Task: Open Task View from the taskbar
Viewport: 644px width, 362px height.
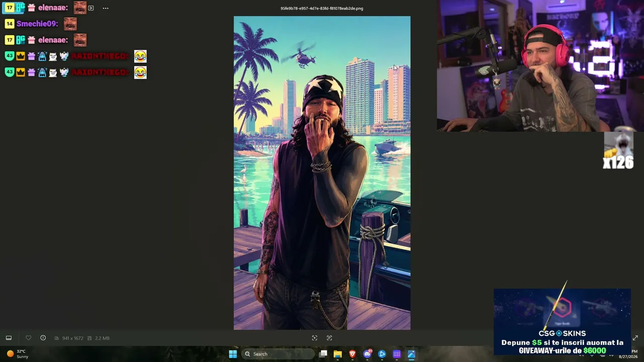Action: [x=323, y=354]
